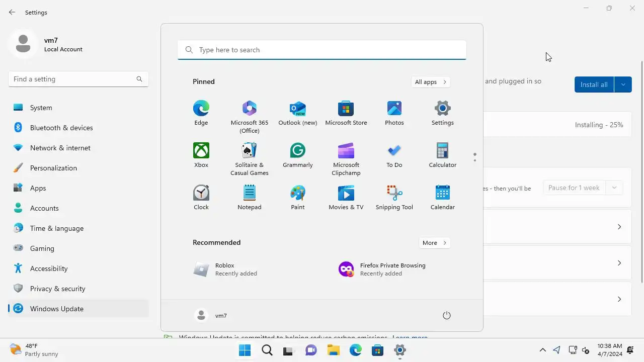Open vm7 user account menu in Start
644x362 pixels.
pos(211,315)
